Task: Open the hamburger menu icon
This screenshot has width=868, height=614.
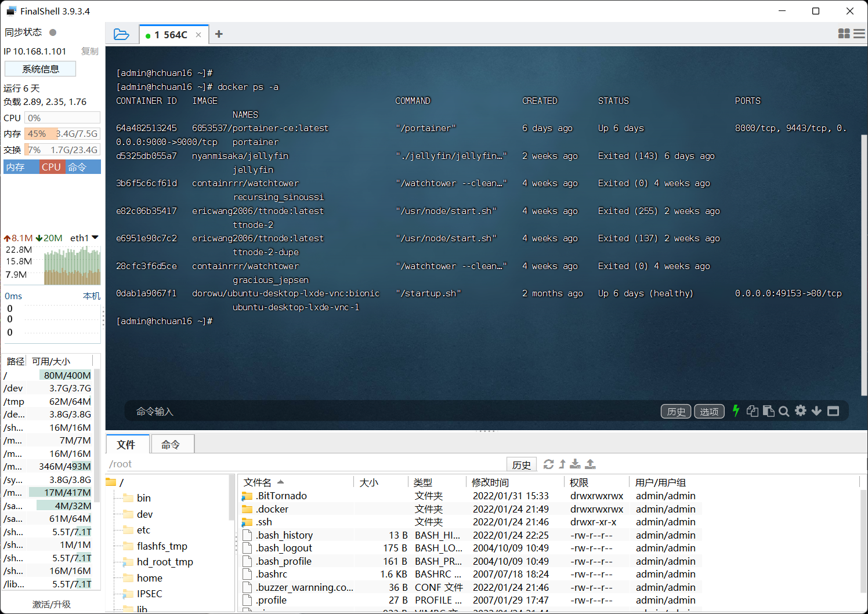Action: [x=859, y=34]
